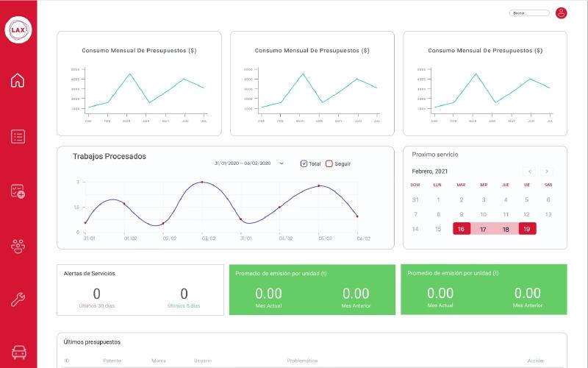Open the list view sidebar icon
Image resolution: width=588 pixels, height=368 pixels.
18,136
